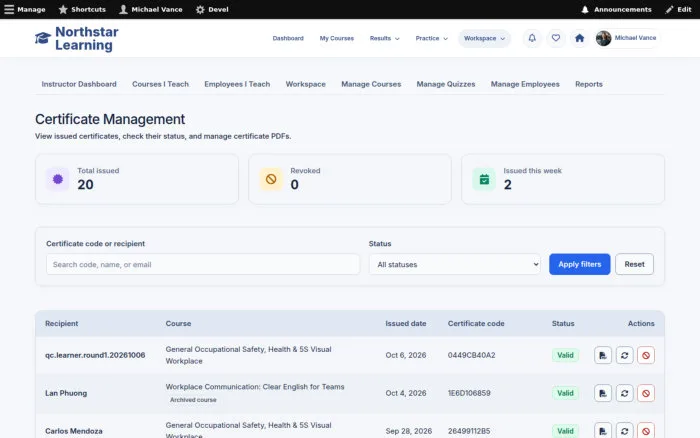Click the Apply filters button
This screenshot has width=700, height=438.
(x=579, y=264)
